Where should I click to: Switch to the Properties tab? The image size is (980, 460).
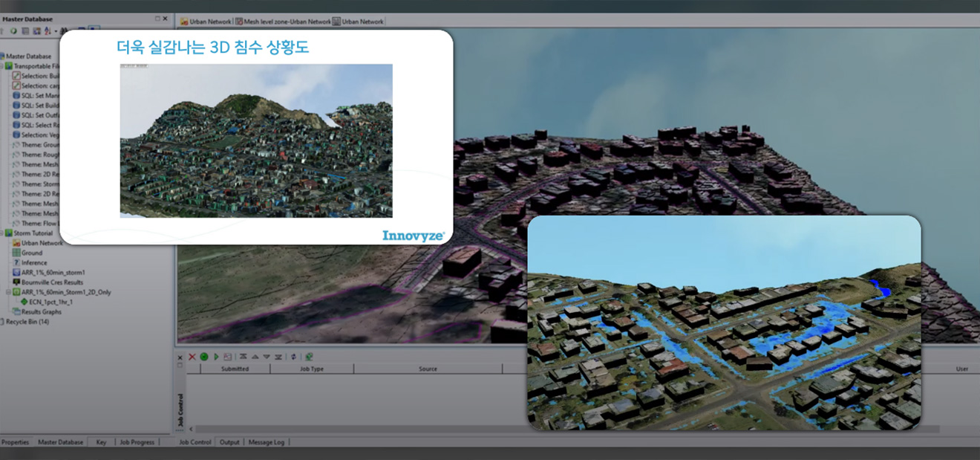[x=15, y=442]
